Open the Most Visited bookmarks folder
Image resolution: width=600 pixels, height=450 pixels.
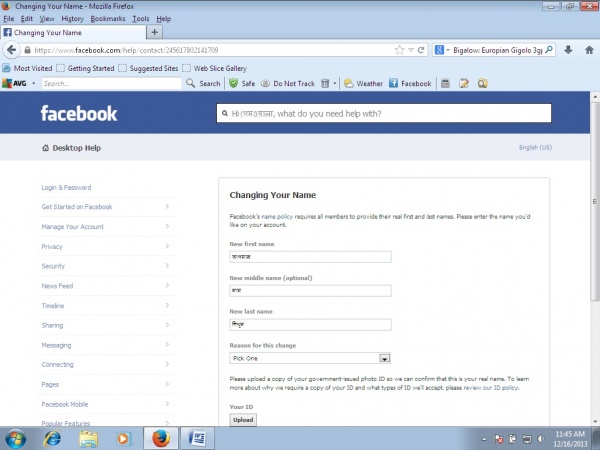(27, 68)
